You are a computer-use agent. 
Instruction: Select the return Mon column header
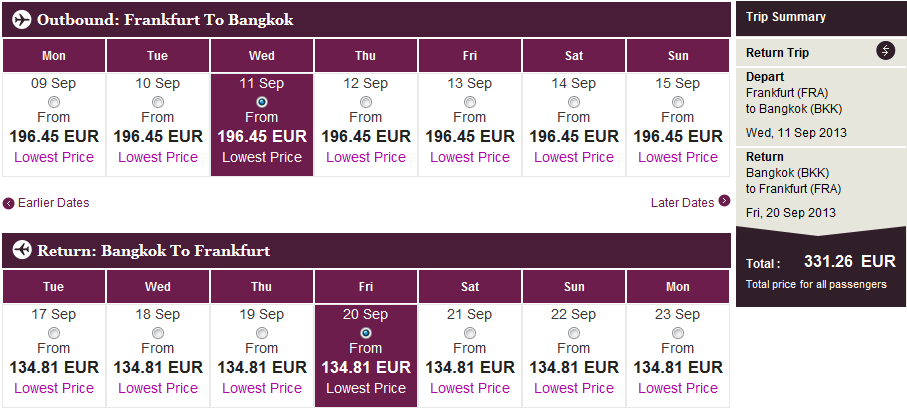pyautogui.click(x=678, y=287)
